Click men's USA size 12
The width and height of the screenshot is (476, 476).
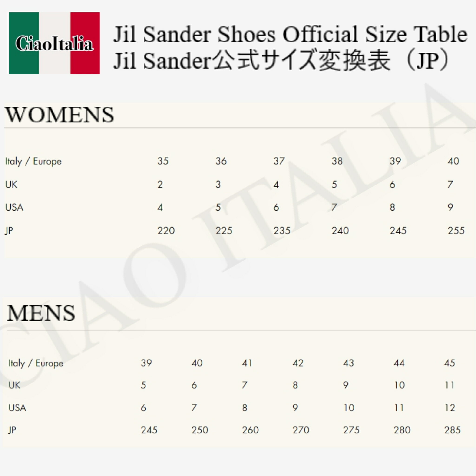pos(450,408)
